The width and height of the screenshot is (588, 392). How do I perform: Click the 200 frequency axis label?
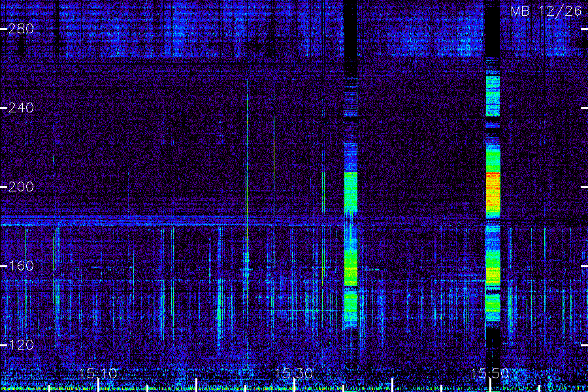(x=21, y=187)
